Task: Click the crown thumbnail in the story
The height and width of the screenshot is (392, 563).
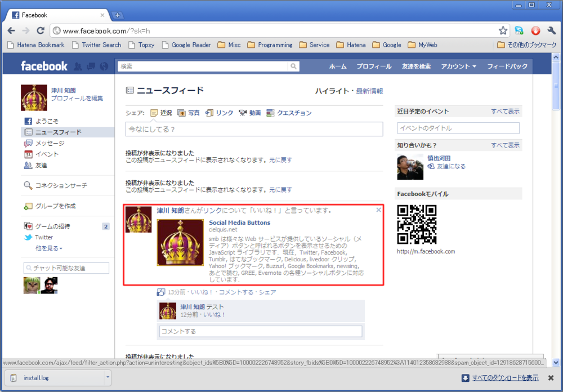Action: tap(180, 243)
